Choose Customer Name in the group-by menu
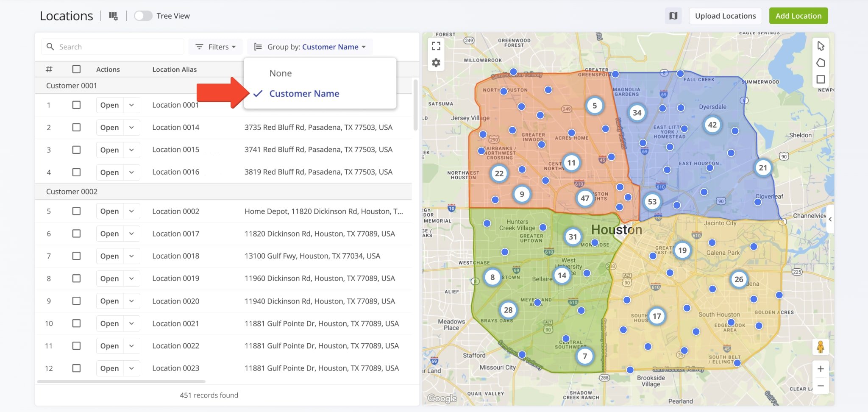868x412 pixels. [304, 94]
